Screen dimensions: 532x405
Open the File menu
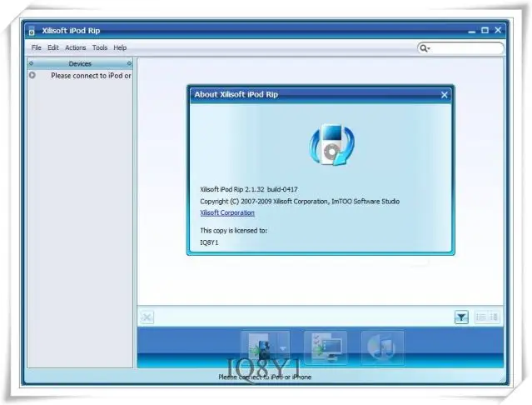37,47
